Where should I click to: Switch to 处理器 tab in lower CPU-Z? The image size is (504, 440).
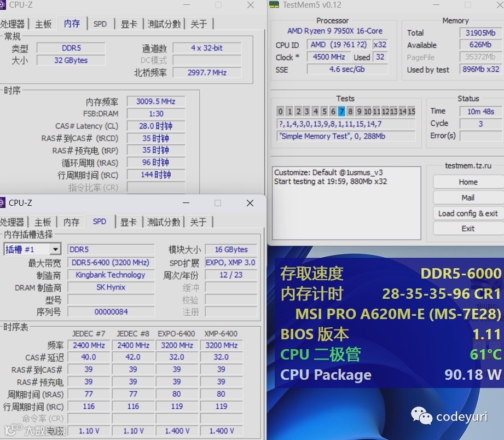13,222
